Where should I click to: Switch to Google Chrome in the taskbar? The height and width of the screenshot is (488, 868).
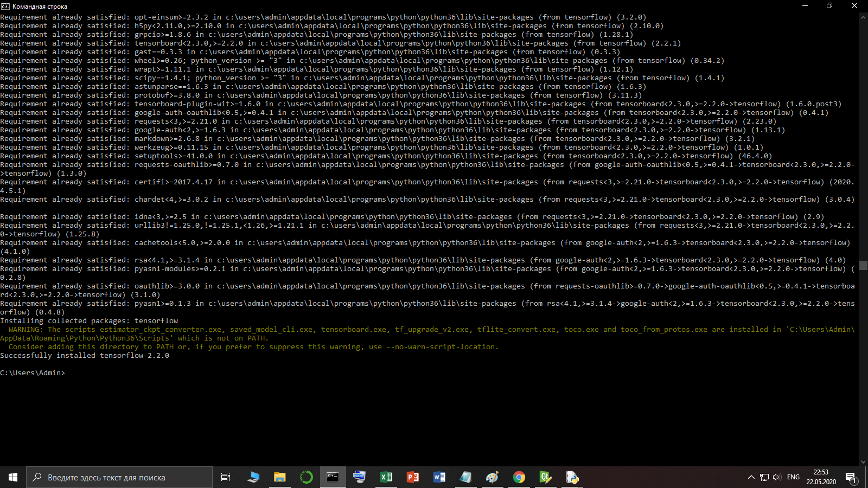519,477
